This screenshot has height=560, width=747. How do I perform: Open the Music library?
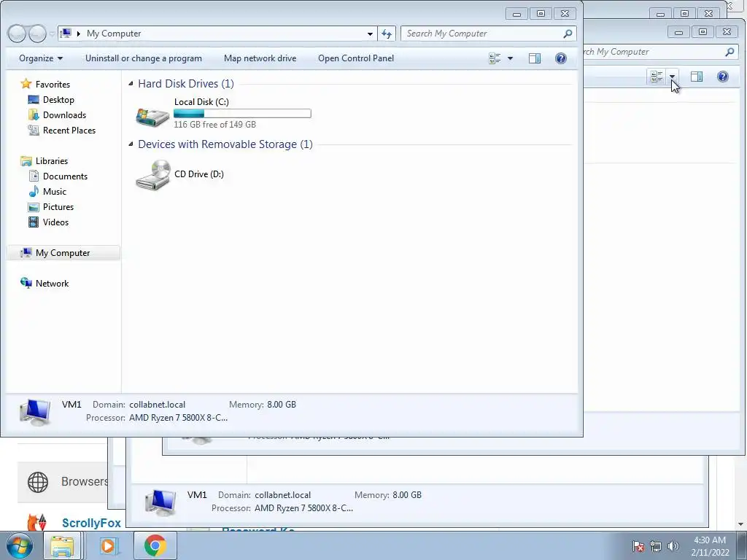[x=54, y=192]
